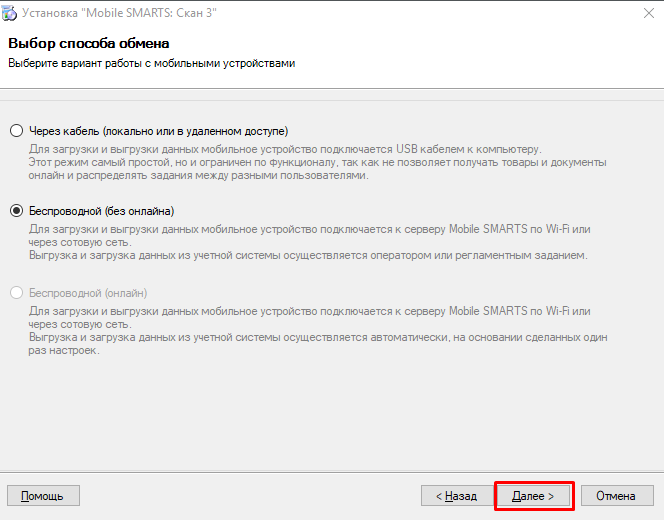Viewport: 664px width, 520px height.
Task: Click the Mobile SMARTS installer icon in title bar
Action: (9, 13)
